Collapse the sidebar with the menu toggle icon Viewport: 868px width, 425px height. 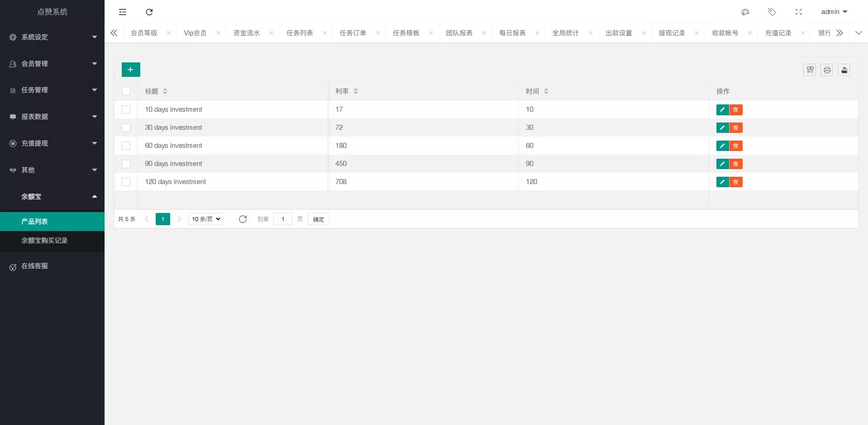click(x=122, y=12)
